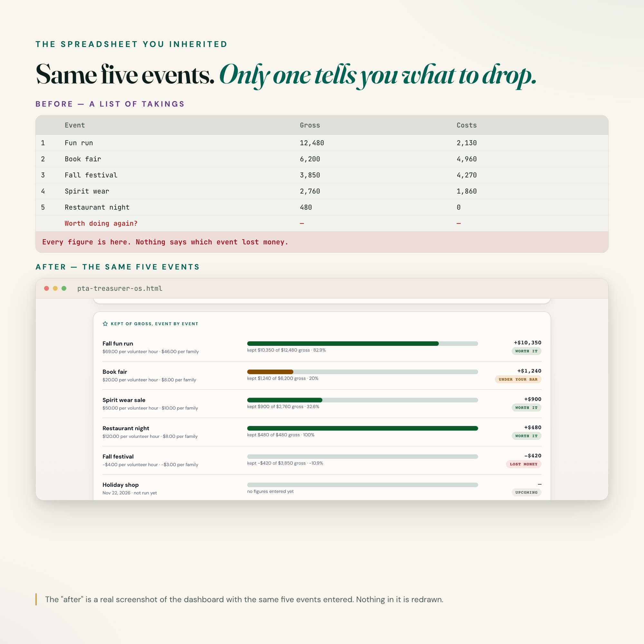Click the star icon beside Kept of Gross
Viewport: 644px width, 644px height.
point(105,324)
